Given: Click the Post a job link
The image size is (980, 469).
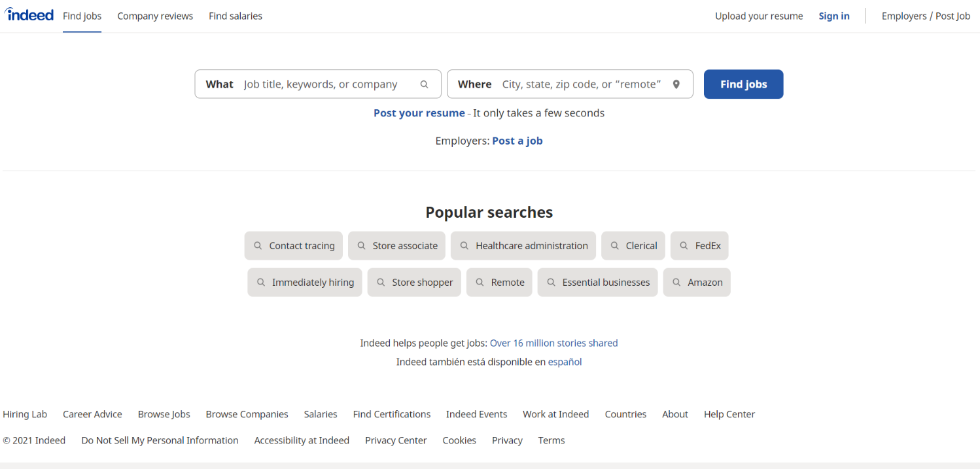Looking at the screenshot, I should click(x=517, y=141).
